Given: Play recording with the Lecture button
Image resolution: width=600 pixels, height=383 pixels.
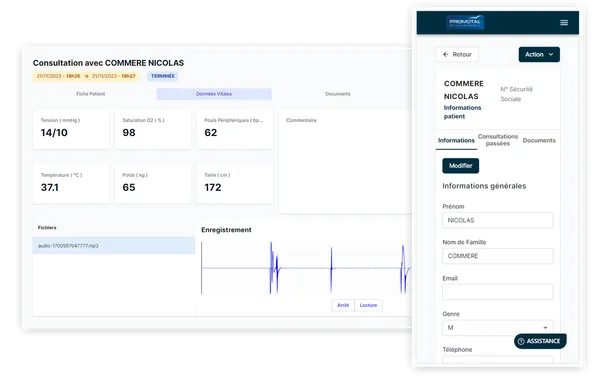Looking at the screenshot, I should coord(368,305).
